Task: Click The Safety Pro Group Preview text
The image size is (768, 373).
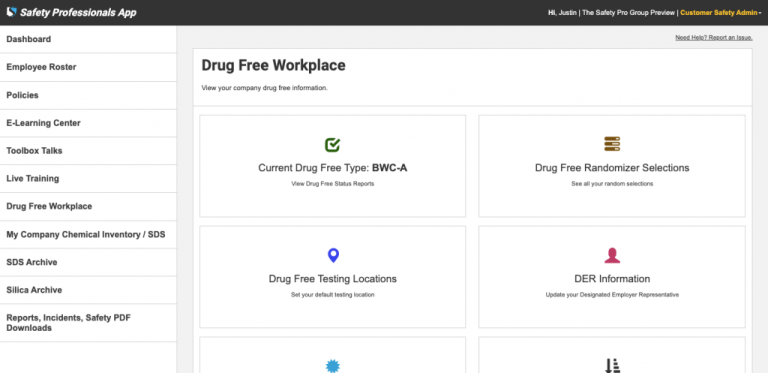Action: click(x=628, y=13)
